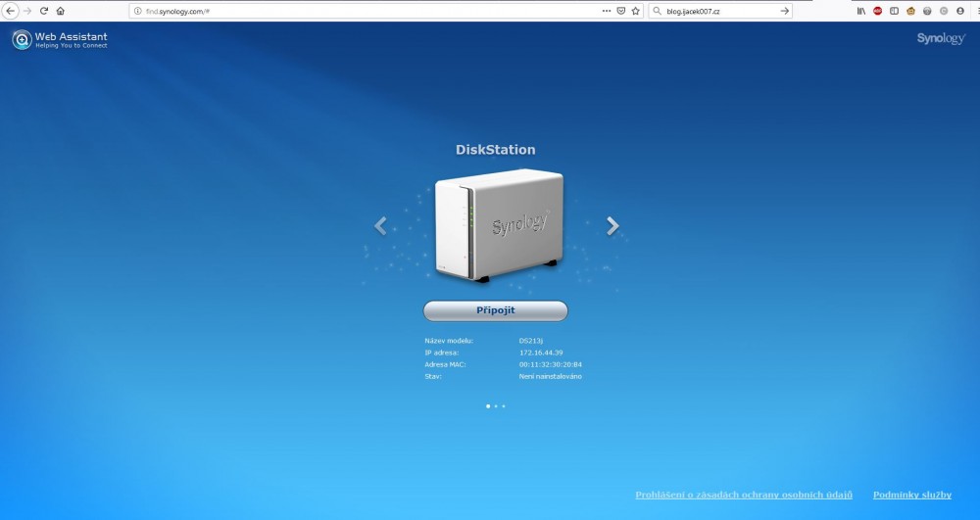Show site information icon in address bar

138,11
